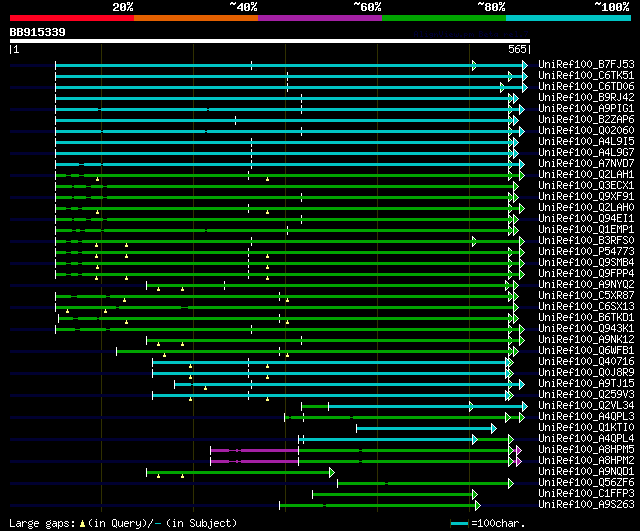Click the UniRef100_C5XR87 label
Viewport: 640px width, 531px height.
pos(586,296)
